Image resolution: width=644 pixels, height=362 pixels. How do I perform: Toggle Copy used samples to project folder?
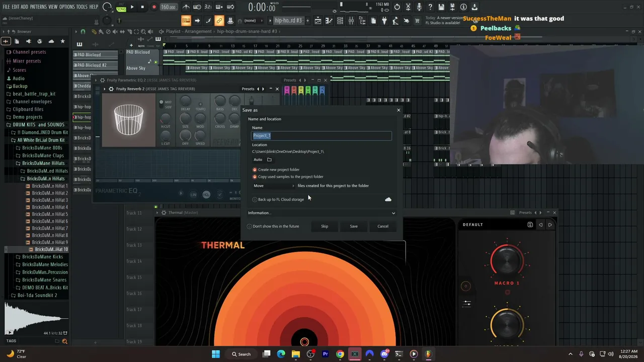pyautogui.click(x=255, y=177)
